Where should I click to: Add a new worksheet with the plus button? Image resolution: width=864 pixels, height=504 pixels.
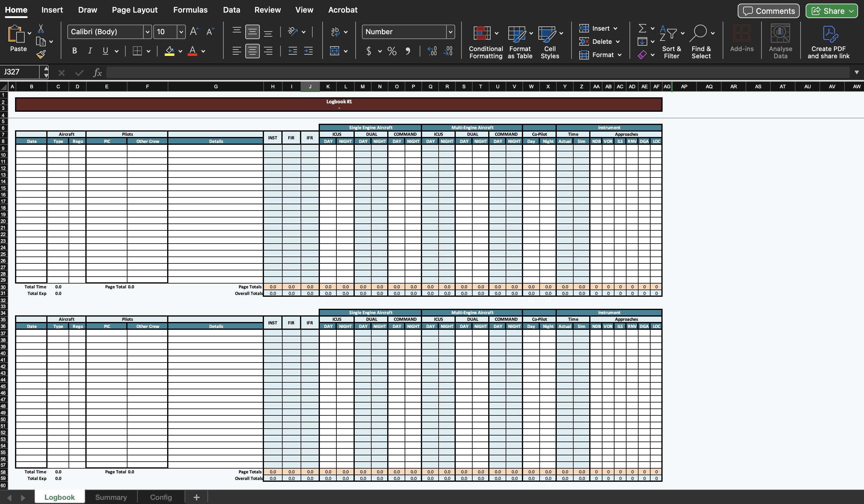(196, 497)
